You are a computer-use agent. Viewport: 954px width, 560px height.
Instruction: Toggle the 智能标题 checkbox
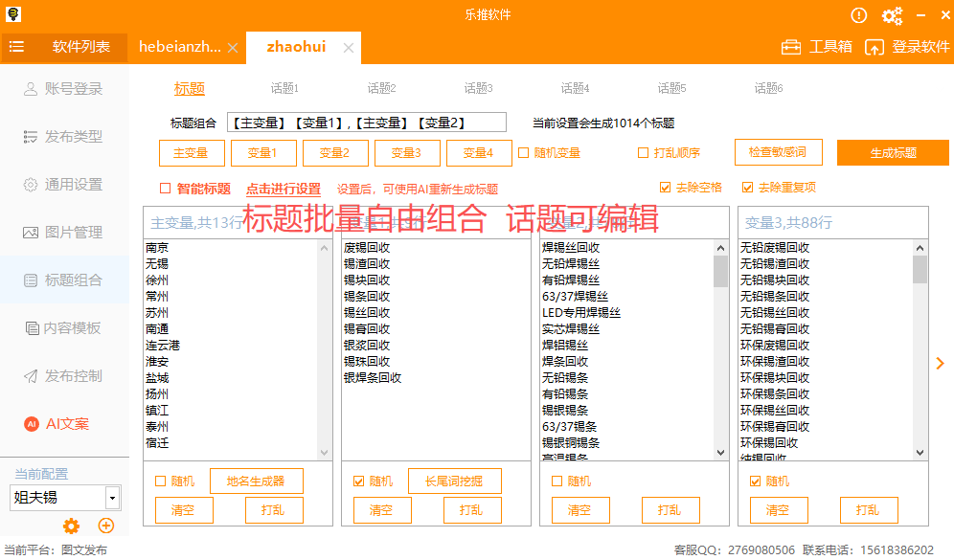[165, 188]
